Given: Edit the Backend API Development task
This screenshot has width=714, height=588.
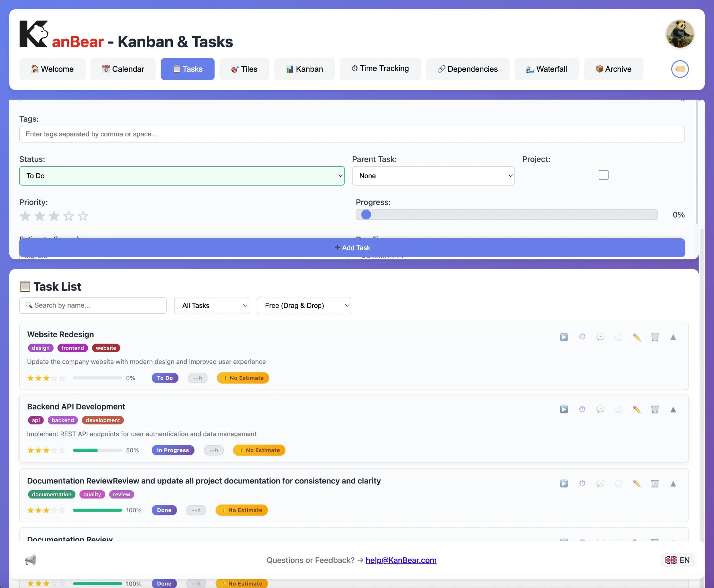Looking at the screenshot, I should (637, 409).
